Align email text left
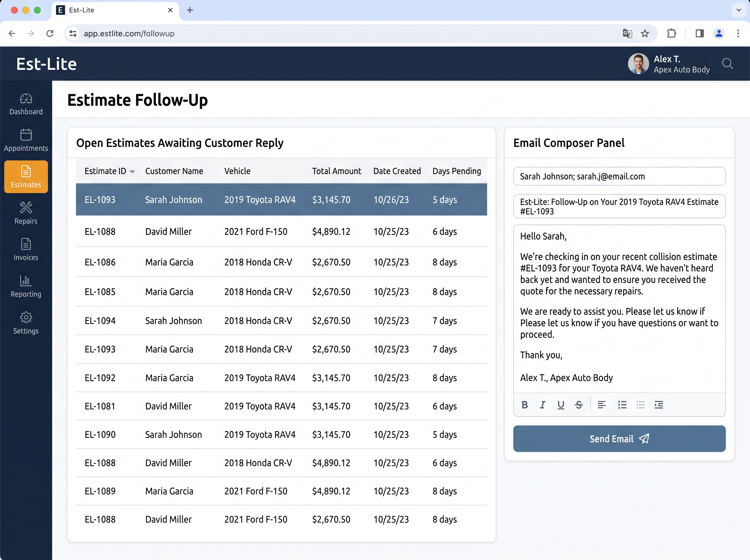 (602, 405)
